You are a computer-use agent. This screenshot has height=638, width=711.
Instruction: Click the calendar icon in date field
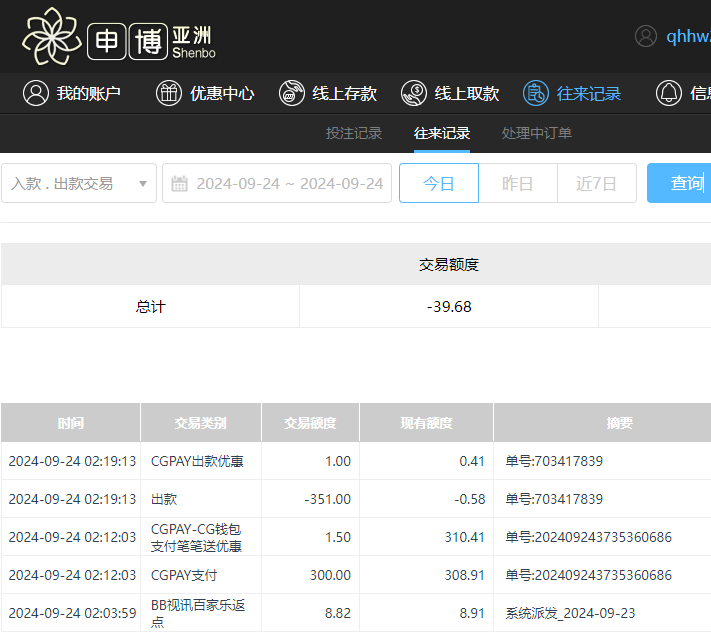tap(180, 183)
